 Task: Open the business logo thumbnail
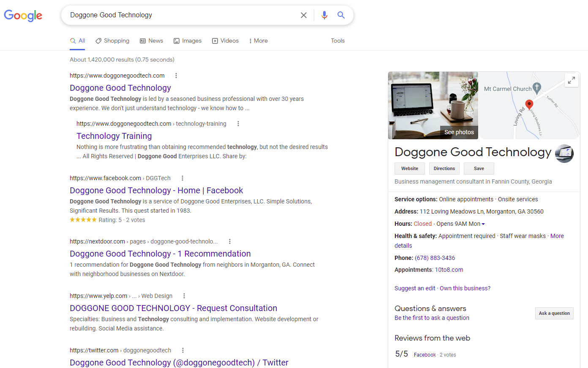[x=564, y=154]
